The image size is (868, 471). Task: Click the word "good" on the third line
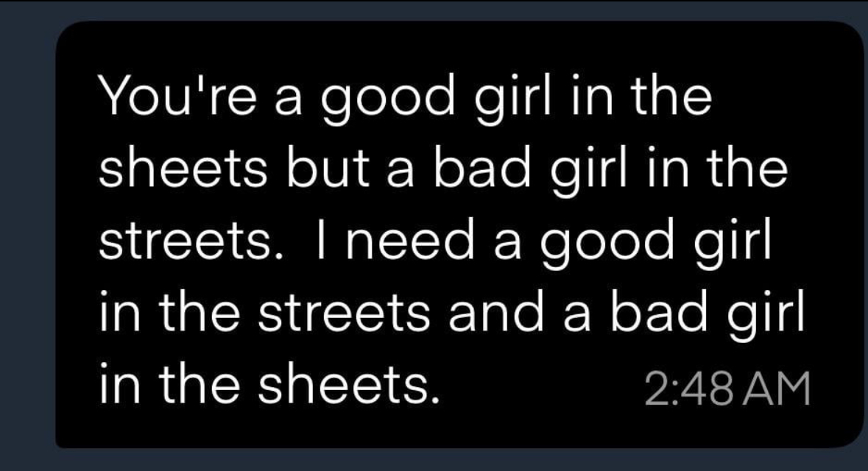pos(607,244)
